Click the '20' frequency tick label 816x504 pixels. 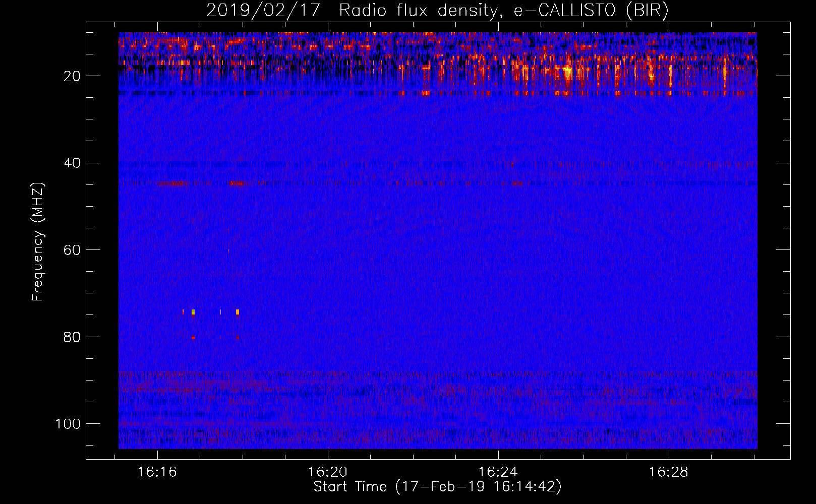tap(73, 76)
